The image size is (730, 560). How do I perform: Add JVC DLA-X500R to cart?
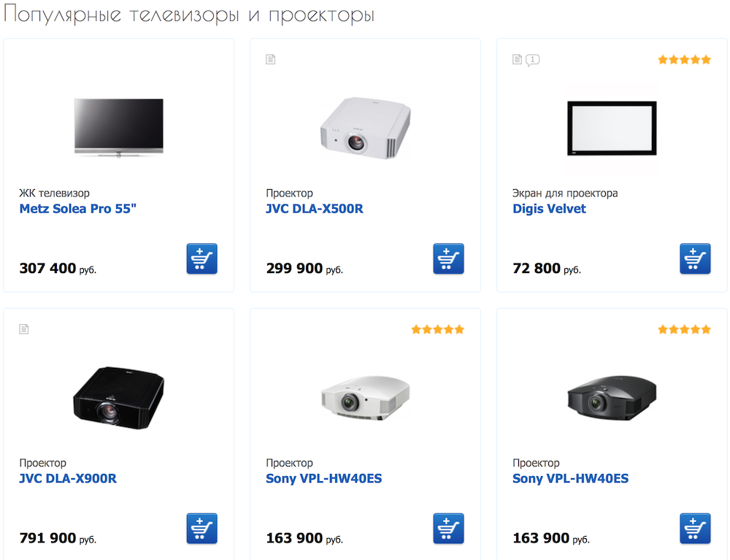pos(448,258)
